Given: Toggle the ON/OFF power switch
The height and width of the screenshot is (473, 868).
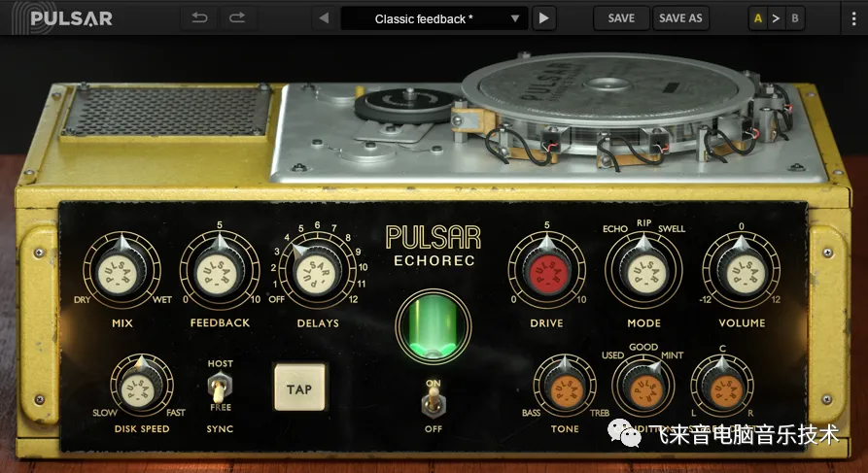Looking at the screenshot, I should (x=433, y=404).
